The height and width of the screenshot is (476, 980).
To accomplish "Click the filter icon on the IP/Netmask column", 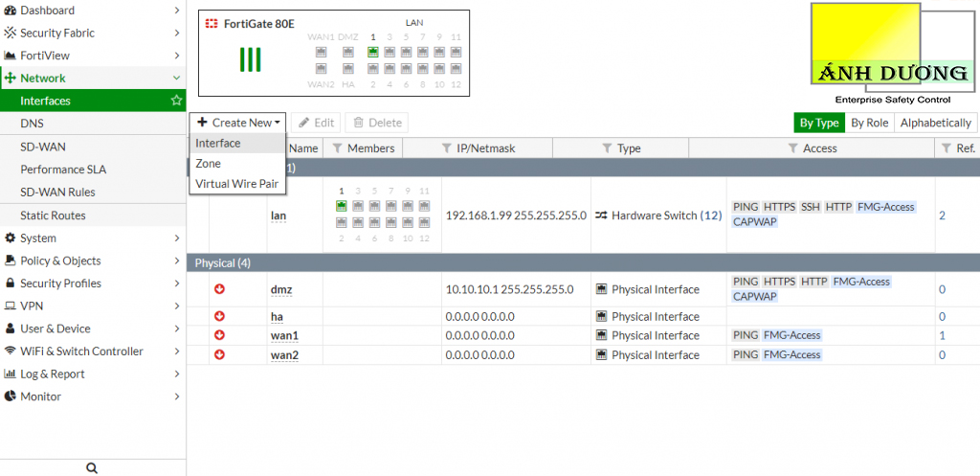I will pos(446,148).
